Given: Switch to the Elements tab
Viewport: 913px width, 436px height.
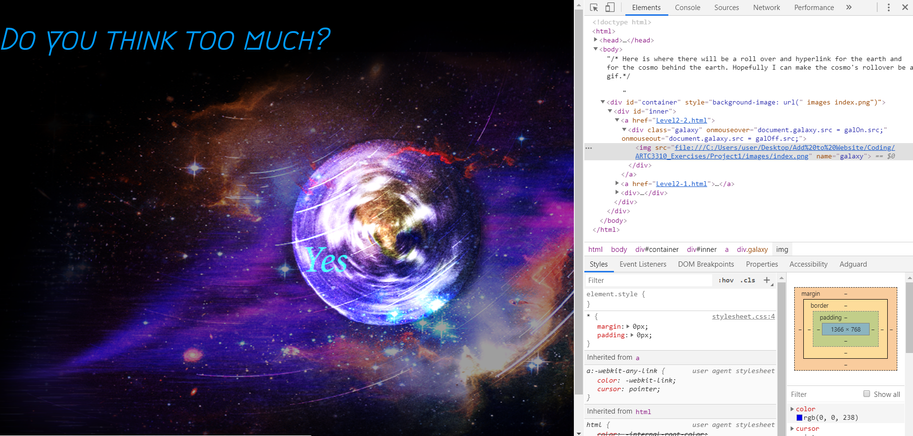Looking at the screenshot, I should tap(646, 8).
